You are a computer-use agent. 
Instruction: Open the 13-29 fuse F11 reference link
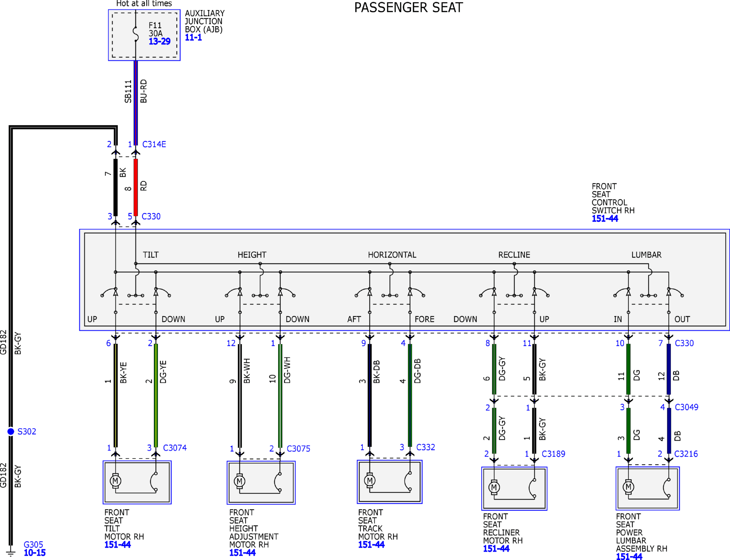(x=159, y=41)
